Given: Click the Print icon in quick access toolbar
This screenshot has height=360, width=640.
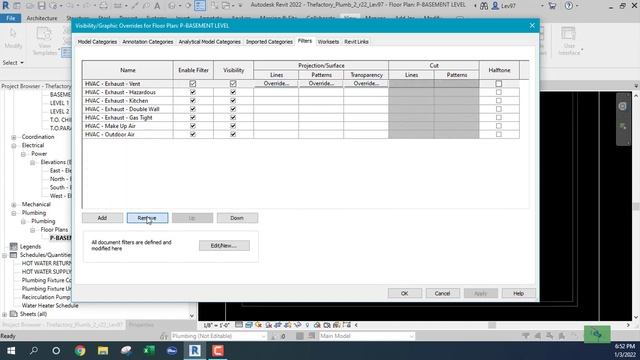Looking at the screenshot, I should pyautogui.click(x=104, y=6).
